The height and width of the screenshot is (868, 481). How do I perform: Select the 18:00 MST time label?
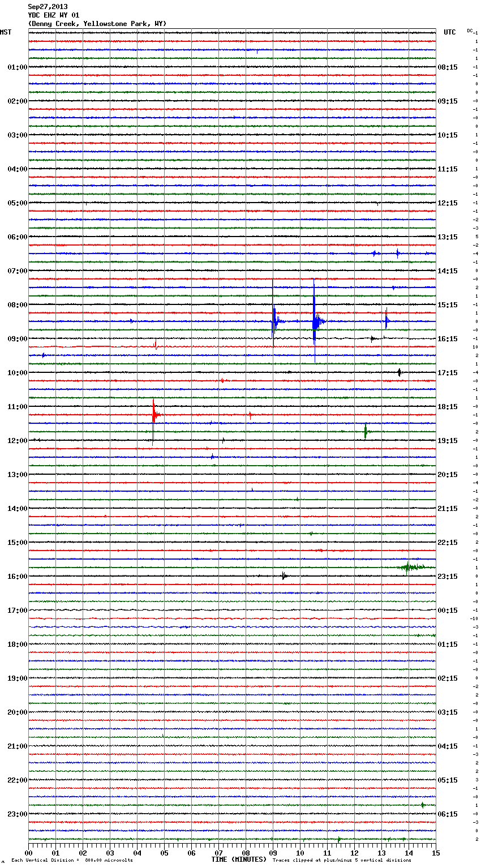(18, 644)
